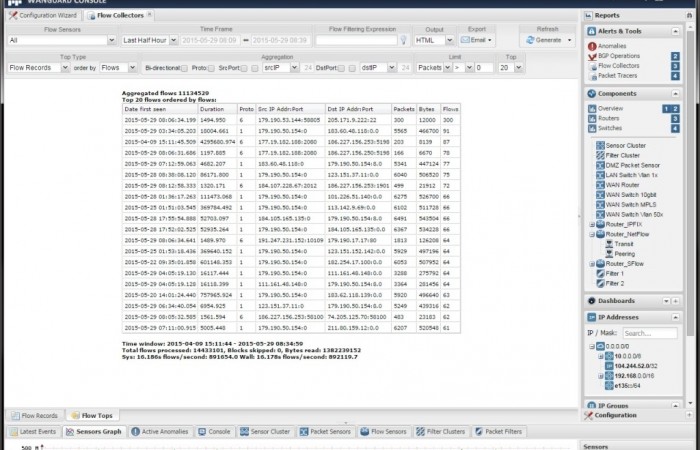The height and width of the screenshot is (450, 700).
Task: Click the Email export button
Action: (476, 40)
